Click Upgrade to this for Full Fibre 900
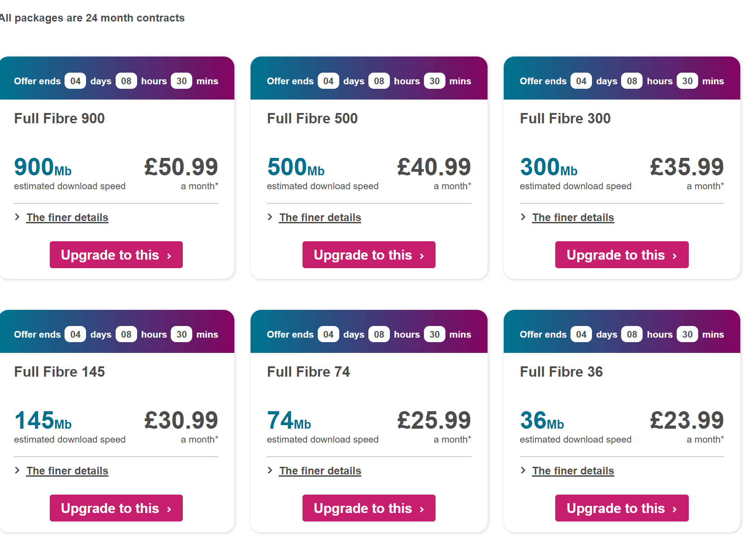Viewport: 756px width, 552px height. [116, 255]
